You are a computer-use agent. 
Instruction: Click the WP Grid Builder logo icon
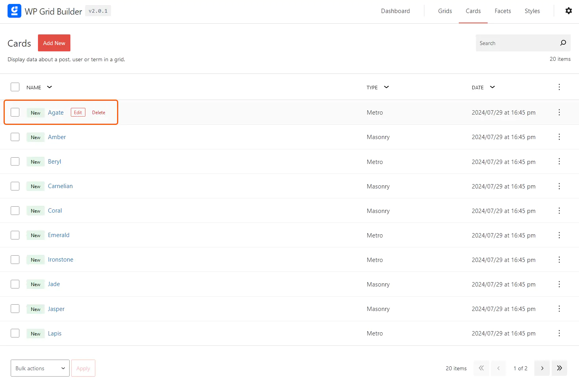pos(14,11)
